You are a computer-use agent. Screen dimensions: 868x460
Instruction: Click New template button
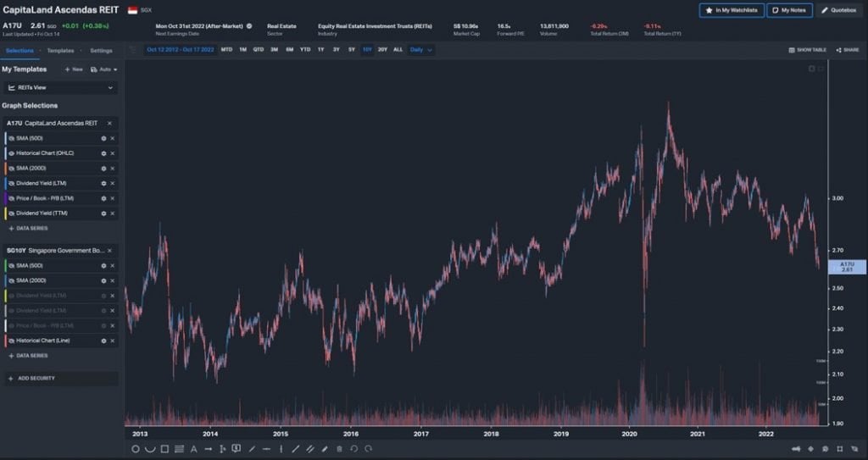(x=74, y=69)
